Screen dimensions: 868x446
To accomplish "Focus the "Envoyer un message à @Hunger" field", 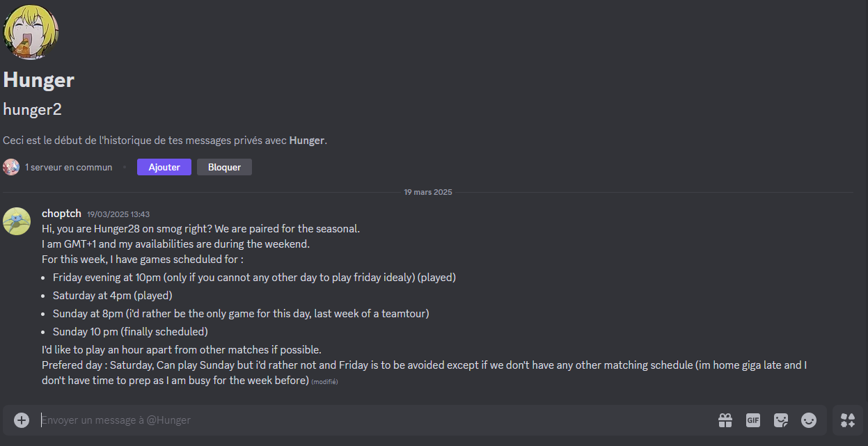I will click(x=369, y=420).
